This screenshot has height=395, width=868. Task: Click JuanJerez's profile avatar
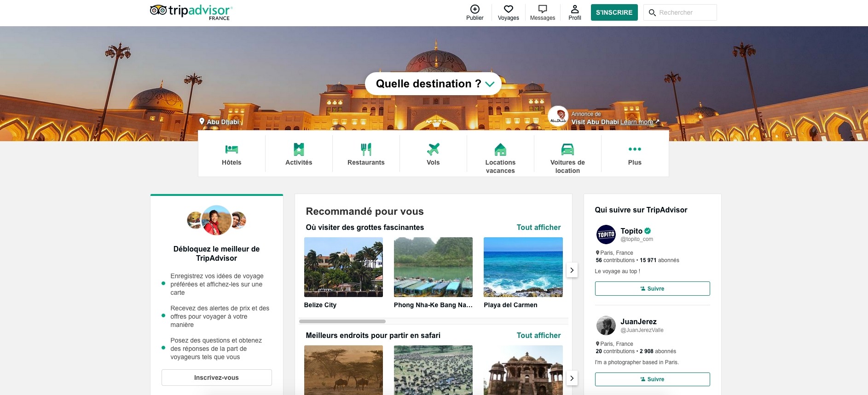(x=606, y=326)
